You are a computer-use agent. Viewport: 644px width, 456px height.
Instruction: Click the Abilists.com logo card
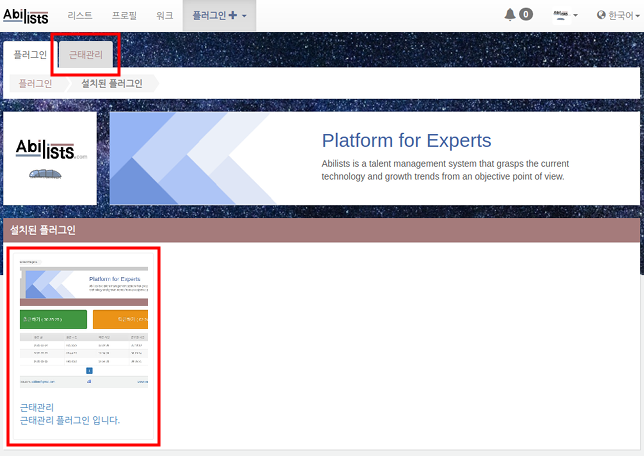pos(50,159)
